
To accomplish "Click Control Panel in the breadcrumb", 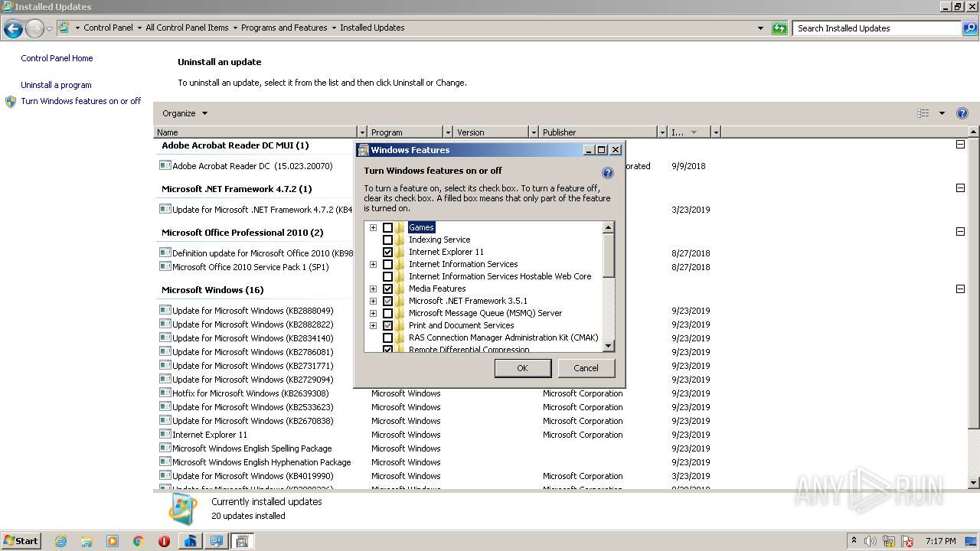I will (x=108, y=28).
